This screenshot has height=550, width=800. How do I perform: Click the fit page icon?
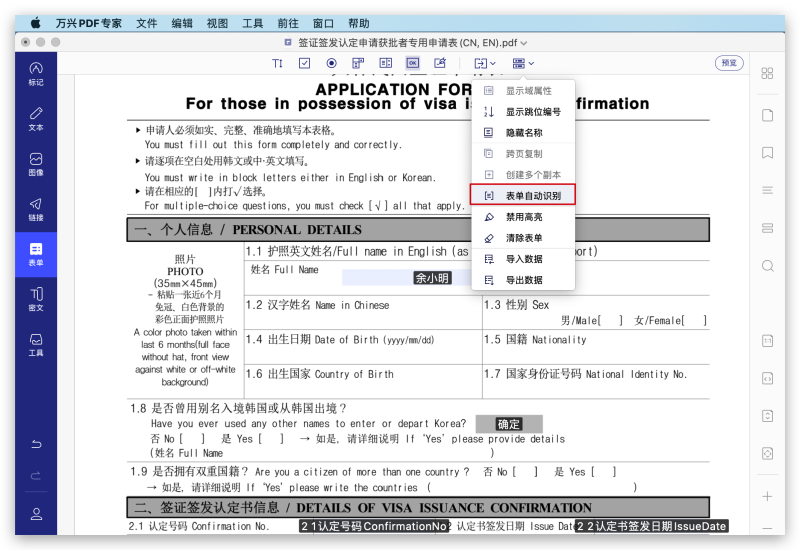(x=767, y=454)
